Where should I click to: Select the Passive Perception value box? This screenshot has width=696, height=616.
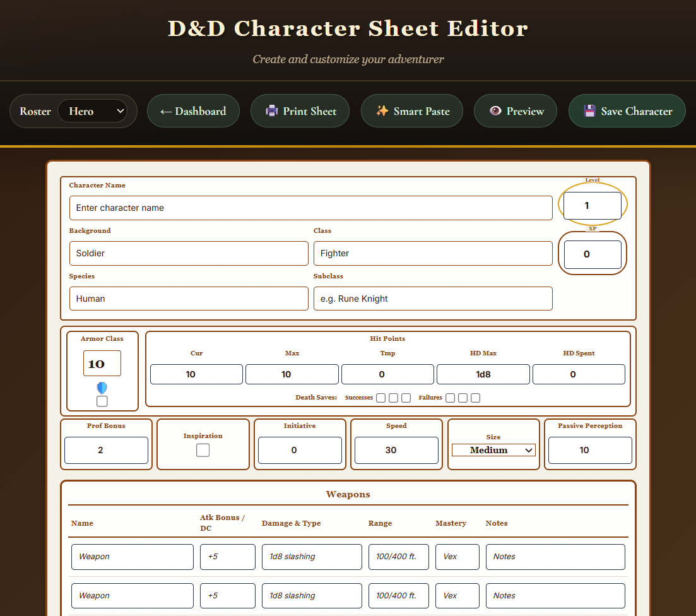[589, 450]
